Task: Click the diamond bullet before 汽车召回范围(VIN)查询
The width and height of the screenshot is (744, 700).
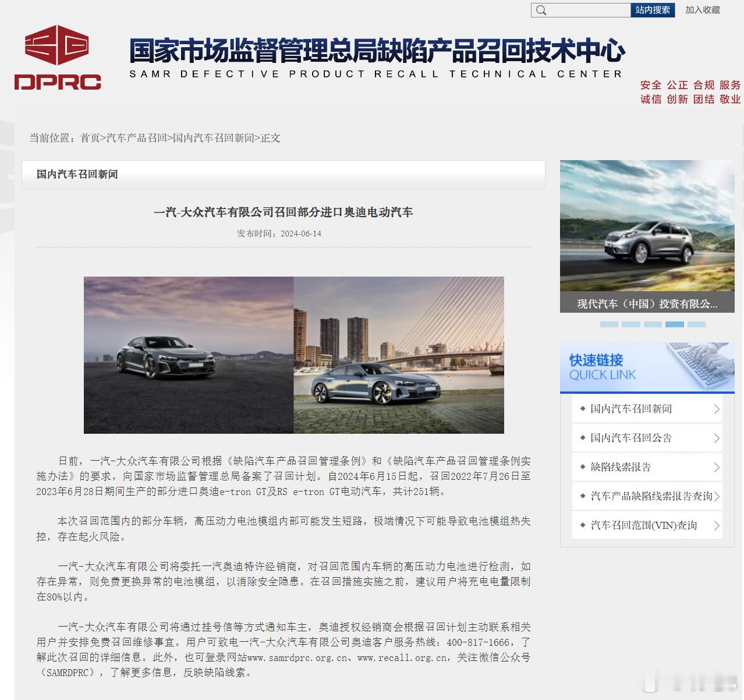Action: point(583,525)
